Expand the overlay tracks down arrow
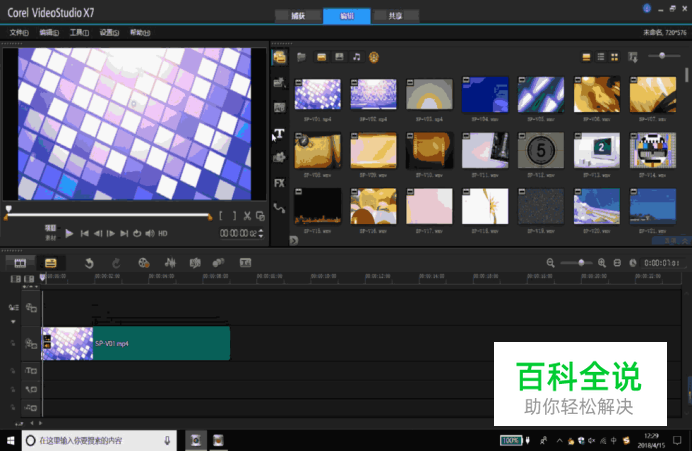 click(x=13, y=322)
